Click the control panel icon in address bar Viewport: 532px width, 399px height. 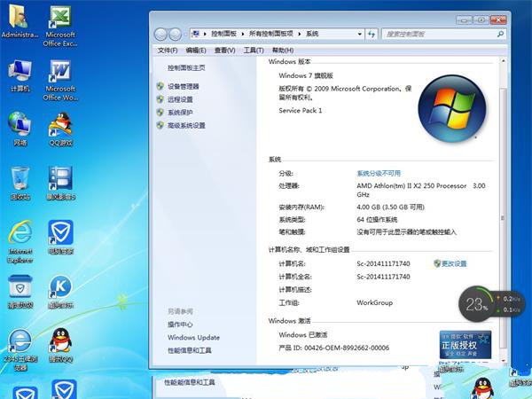(195, 34)
